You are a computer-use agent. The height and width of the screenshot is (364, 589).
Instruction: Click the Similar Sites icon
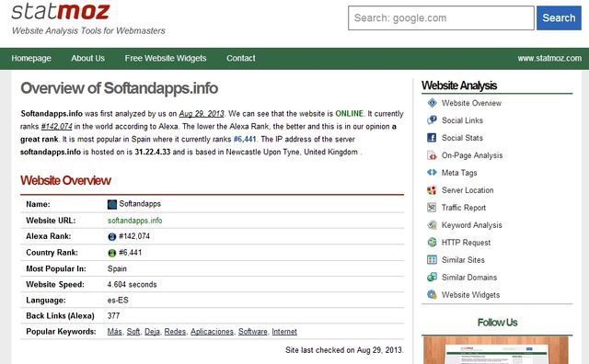(432, 260)
